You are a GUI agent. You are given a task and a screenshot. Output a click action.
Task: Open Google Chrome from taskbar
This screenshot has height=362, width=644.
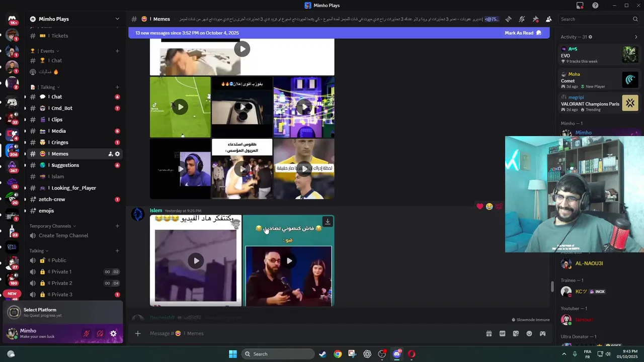338,354
